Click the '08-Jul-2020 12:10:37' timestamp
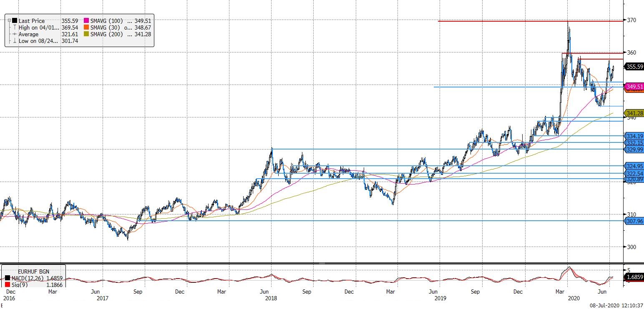Viewport: 644px width, 309px height. 616,305
